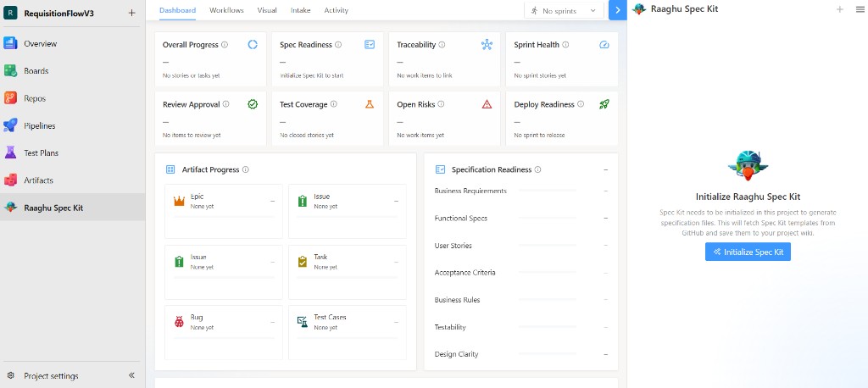Open the Test Cases artifact card
Viewport: 868px width, 388px height.
tap(348, 333)
